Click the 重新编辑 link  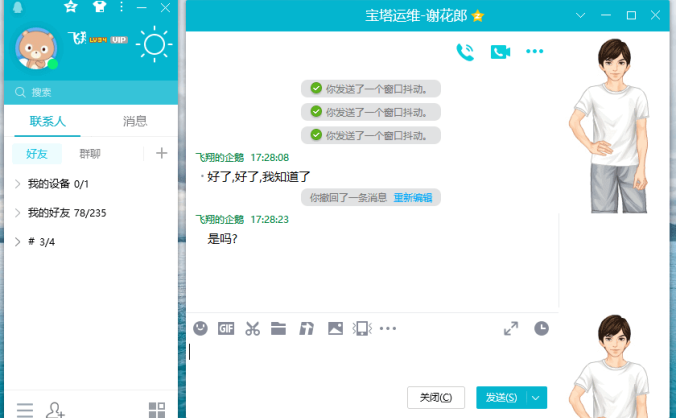pos(413,198)
